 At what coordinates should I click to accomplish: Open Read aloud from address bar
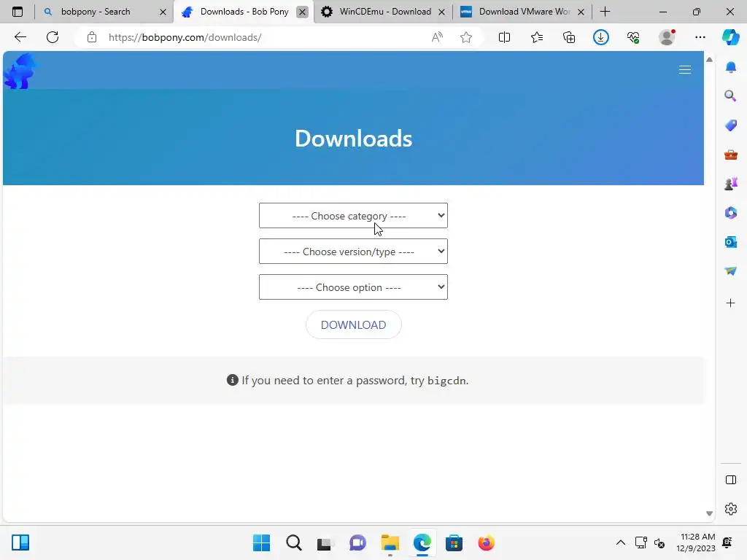pyautogui.click(x=437, y=37)
